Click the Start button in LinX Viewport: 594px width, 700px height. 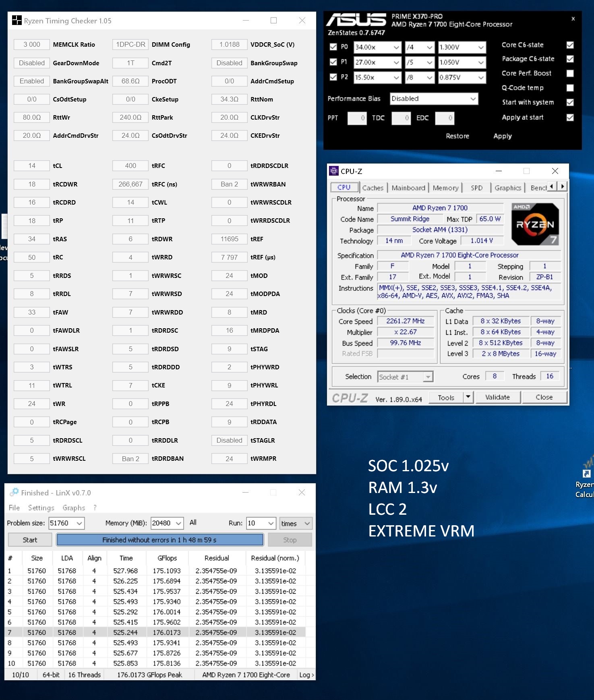pos(30,540)
